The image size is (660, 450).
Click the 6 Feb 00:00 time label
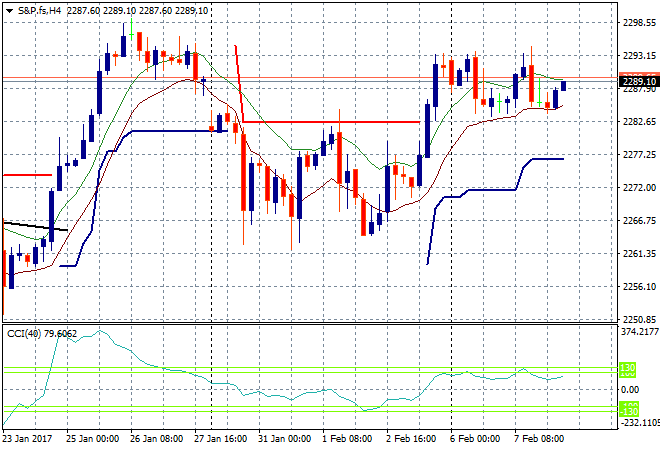[475, 439]
